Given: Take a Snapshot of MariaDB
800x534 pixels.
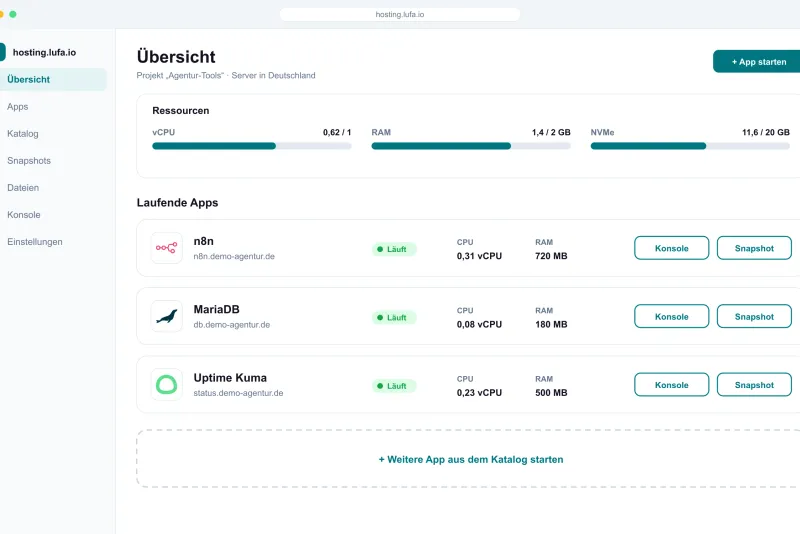Looking at the screenshot, I should coord(754,317).
